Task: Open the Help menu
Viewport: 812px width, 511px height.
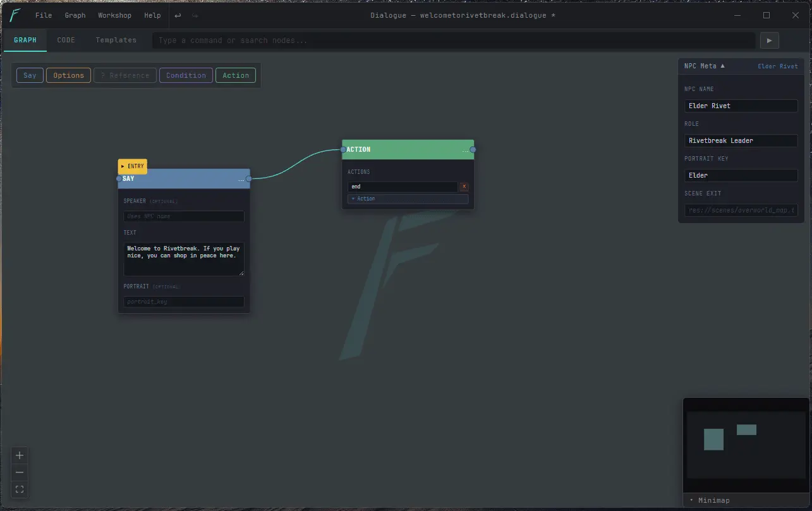Action: pos(152,15)
